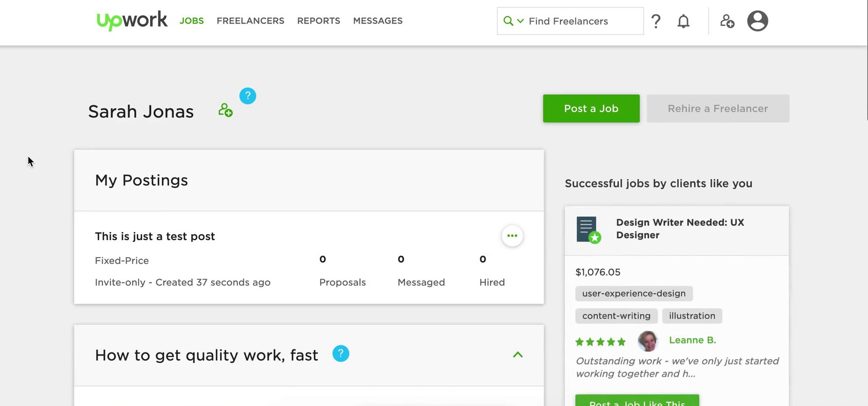
Task: Click Leanne B.'s avatar photo
Action: 648,341
